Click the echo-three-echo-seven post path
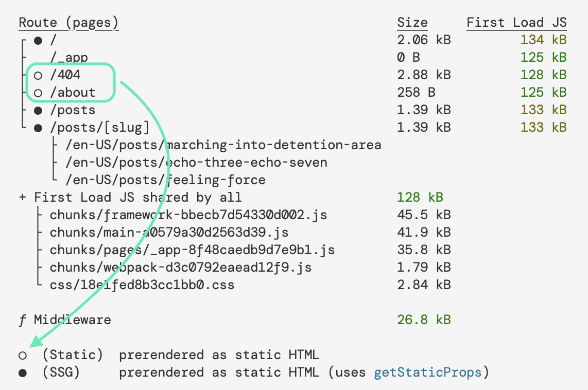The image size is (588, 390). pyautogui.click(x=196, y=163)
